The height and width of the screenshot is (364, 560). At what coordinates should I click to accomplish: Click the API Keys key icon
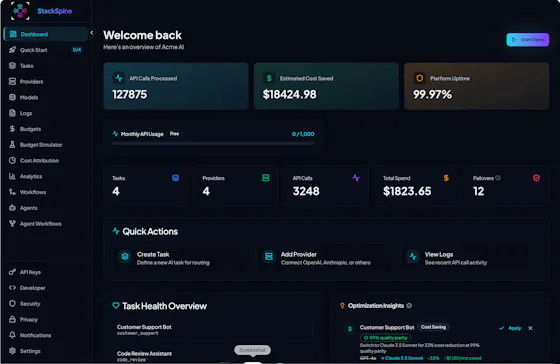(x=12, y=272)
